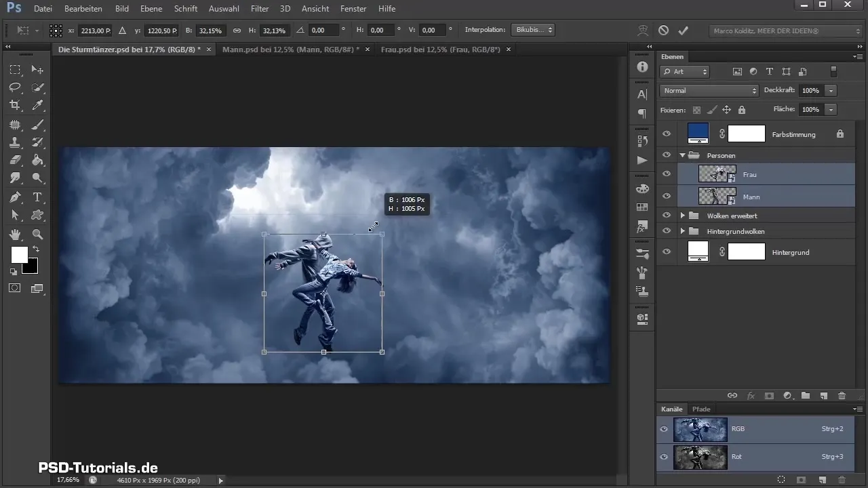Switch to the Mann.psd document tab
The height and width of the screenshot is (488, 868).
pyautogui.click(x=296, y=49)
